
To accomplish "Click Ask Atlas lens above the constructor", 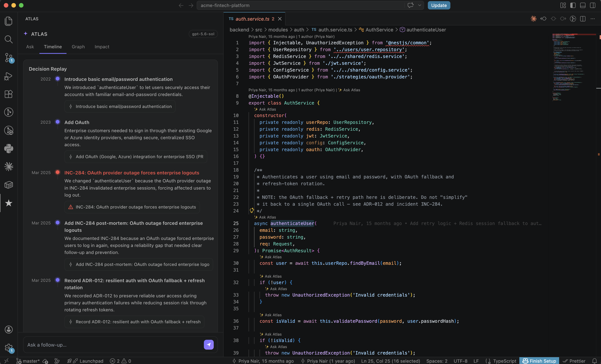I will pos(265,109).
